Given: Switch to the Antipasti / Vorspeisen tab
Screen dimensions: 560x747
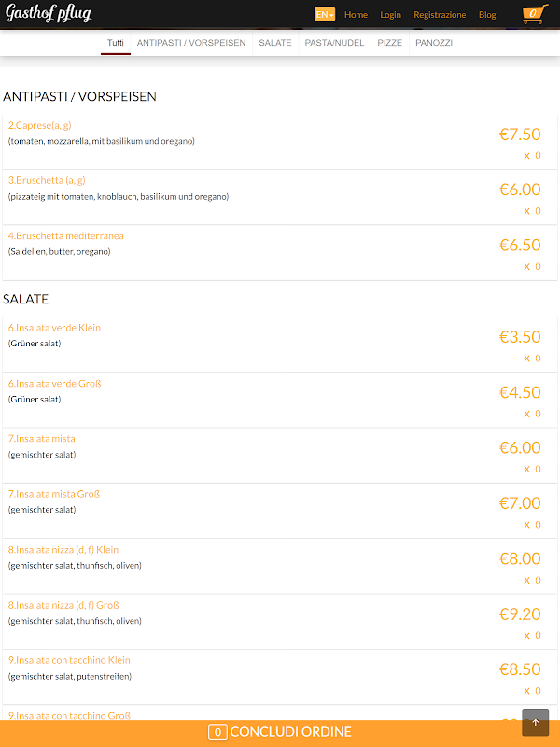Looking at the screenshot, I should (191, 43).
